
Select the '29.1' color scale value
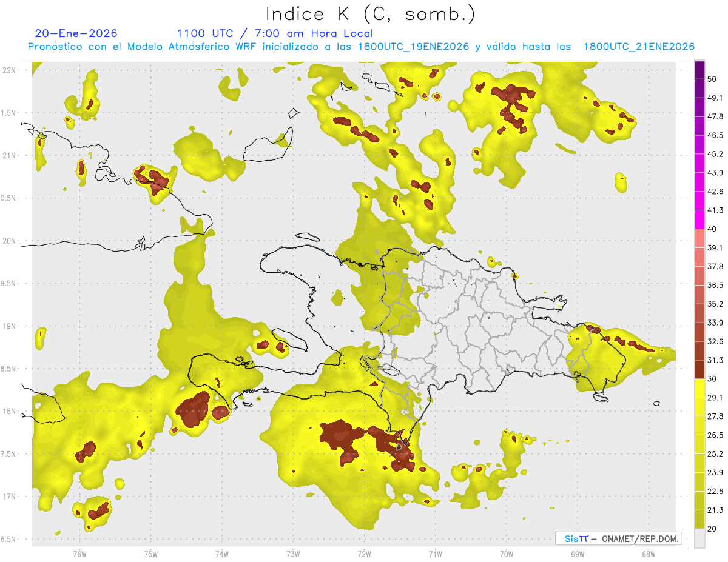click(x=715, y=398)
